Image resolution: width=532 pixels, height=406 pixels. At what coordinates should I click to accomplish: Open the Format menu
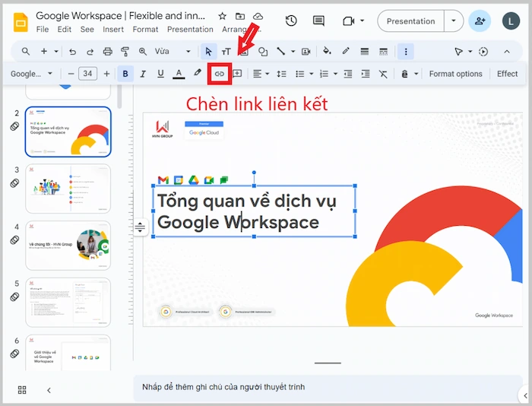(145, 30)
